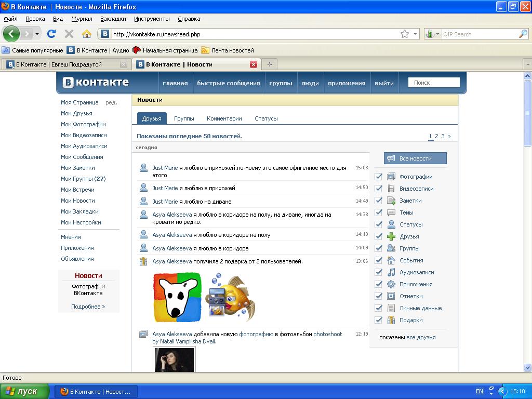Click the scrollbar up arrow
Viewport: 532px width, 399px height.
[x=528, y=76]
